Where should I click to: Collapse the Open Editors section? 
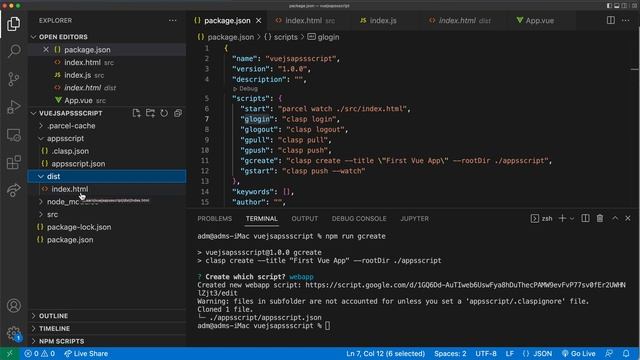click(x=107, y=37)
